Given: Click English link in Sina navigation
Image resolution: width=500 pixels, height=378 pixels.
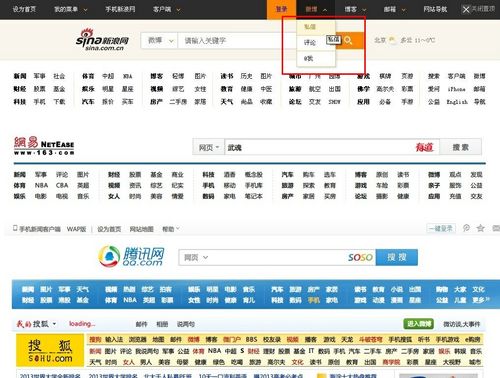Looking at the screenshot, I should click(x=457, y=102).
